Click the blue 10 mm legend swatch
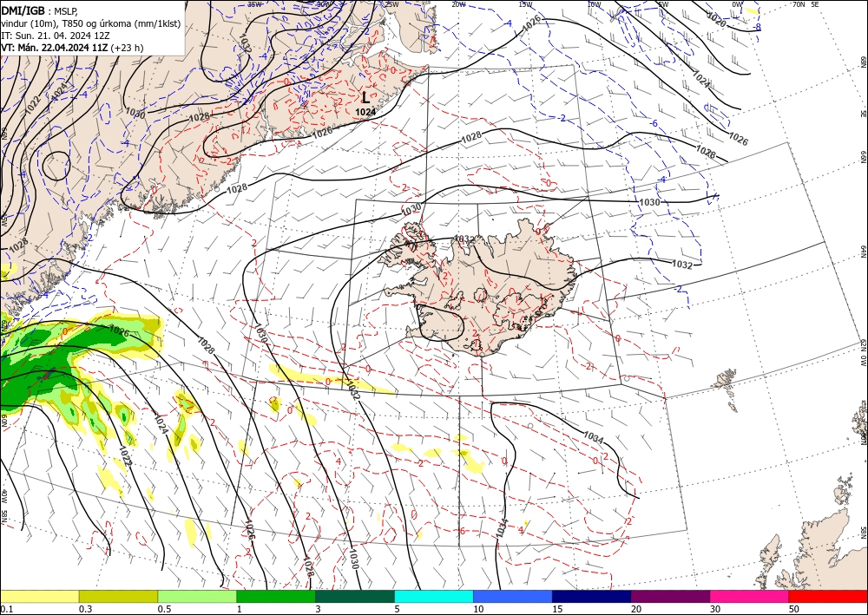This screenshot has width=868, height=615. coord(513,596)
